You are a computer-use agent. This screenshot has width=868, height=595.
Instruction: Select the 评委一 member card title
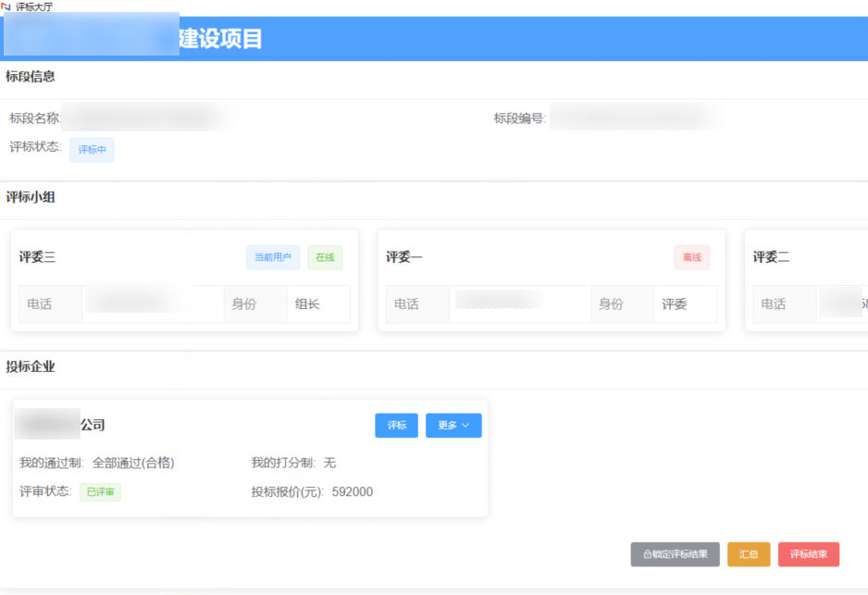click(x=404, y=257)
